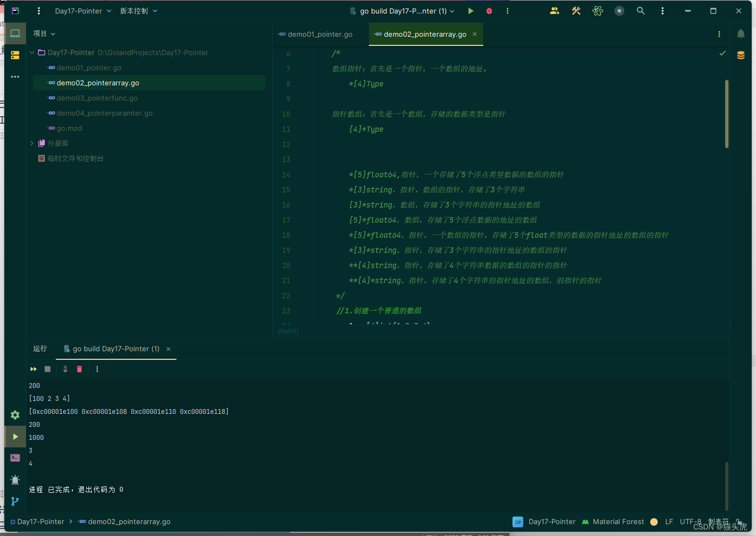
Task: Open the main menu hamburger icon
Action: coord(39,11)
